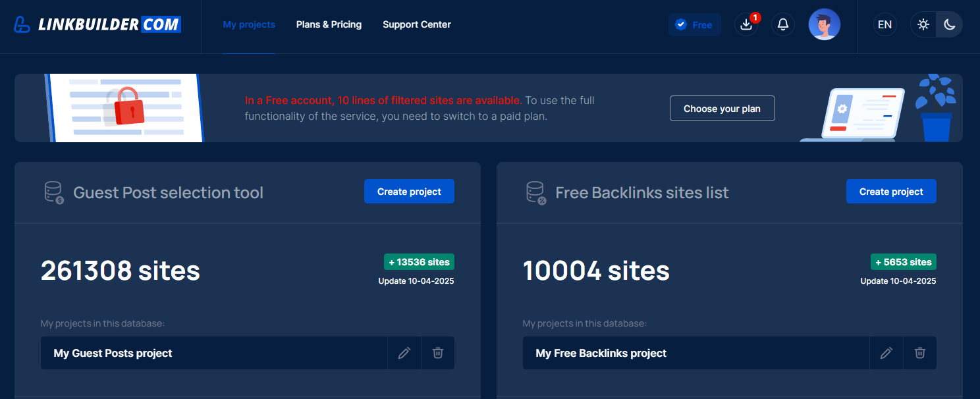Create project in Guest Post selection tool
Viewport: 980px width, 399px height.
(409, 192)
